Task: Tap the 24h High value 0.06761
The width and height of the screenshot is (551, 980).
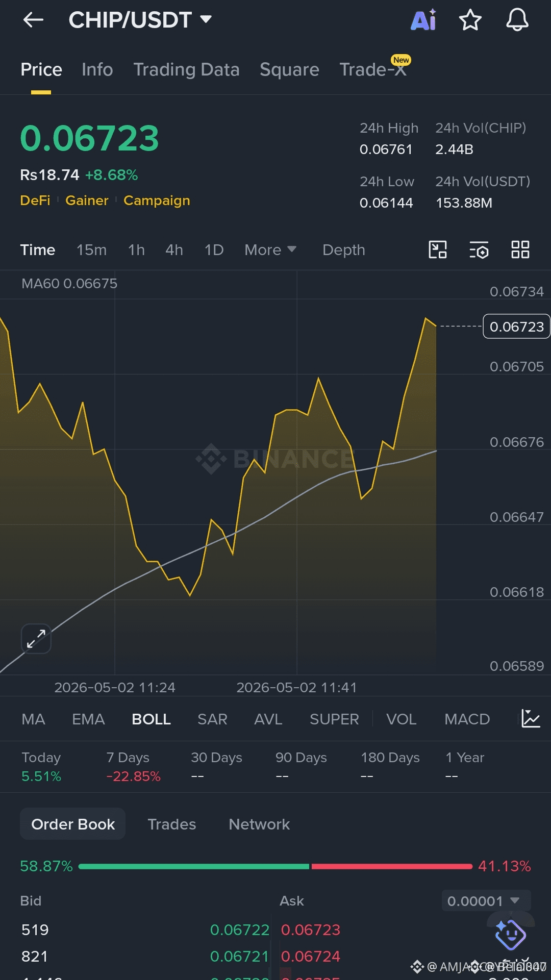Action: pyautogui.click(x=386, y=149)
